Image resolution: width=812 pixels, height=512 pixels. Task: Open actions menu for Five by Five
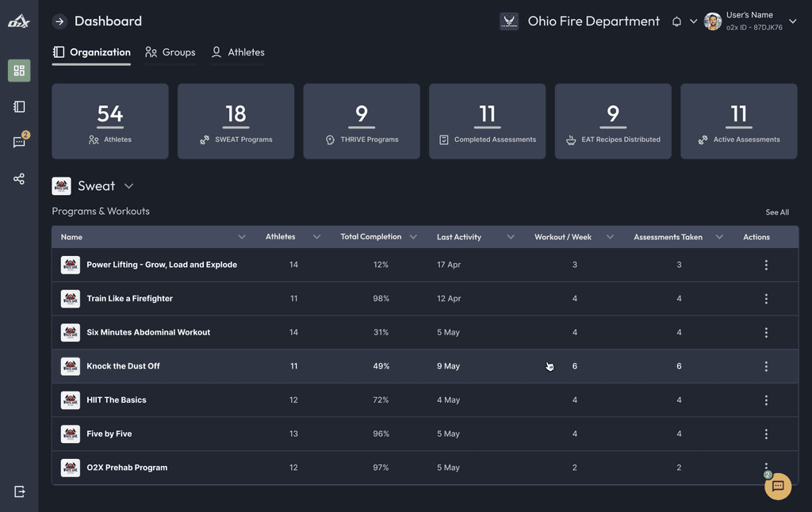pyautogui.click(x=766, y=434)
